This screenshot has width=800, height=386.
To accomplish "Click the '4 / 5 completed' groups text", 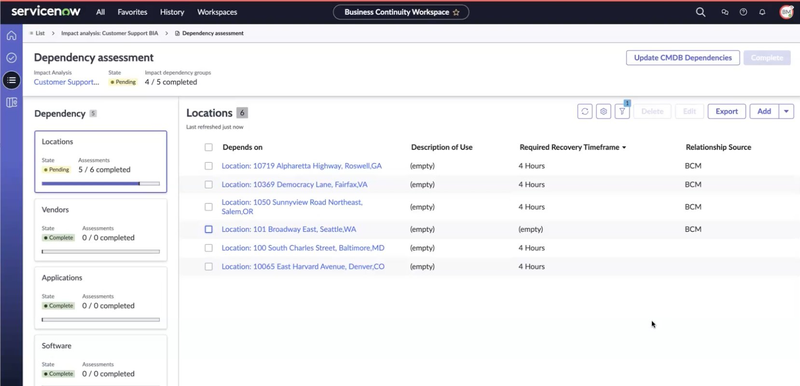I will [x=170, y=82].
